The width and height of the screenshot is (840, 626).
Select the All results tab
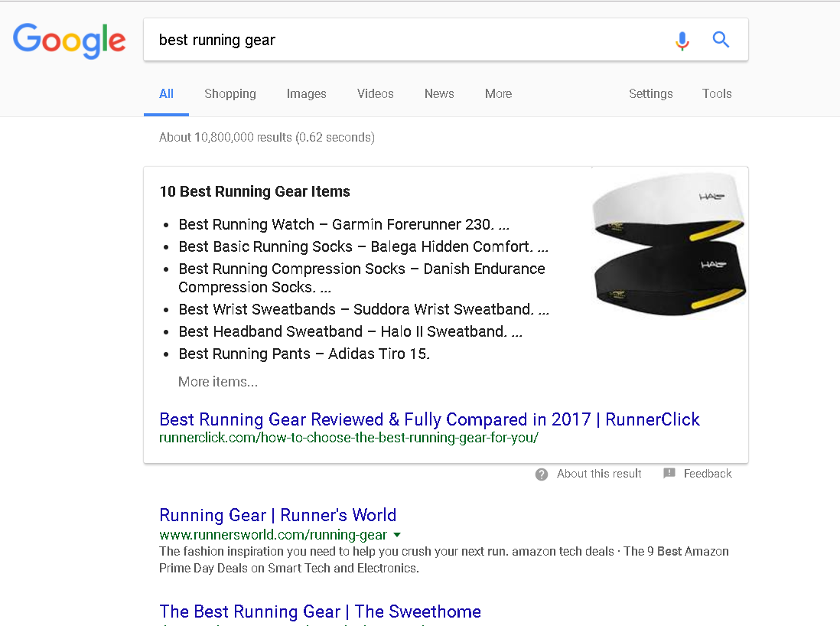point(166,94)
